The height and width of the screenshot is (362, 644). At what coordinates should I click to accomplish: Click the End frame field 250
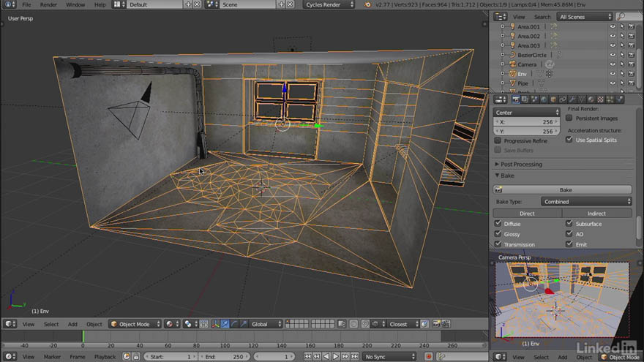(225, 356)
